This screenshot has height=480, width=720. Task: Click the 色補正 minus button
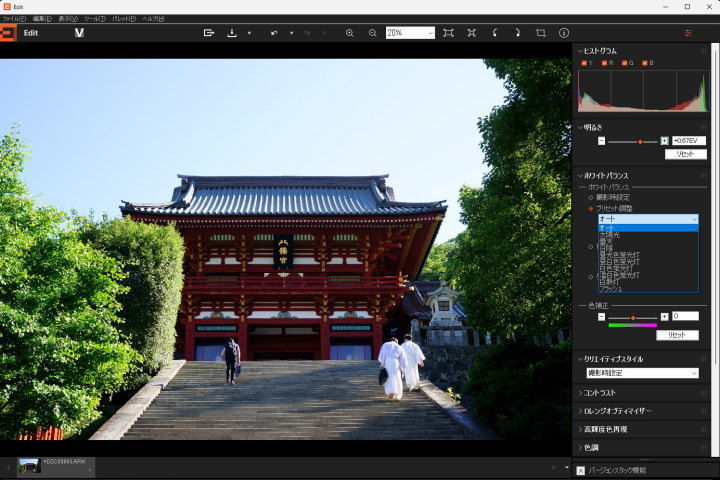click(602, 317)
